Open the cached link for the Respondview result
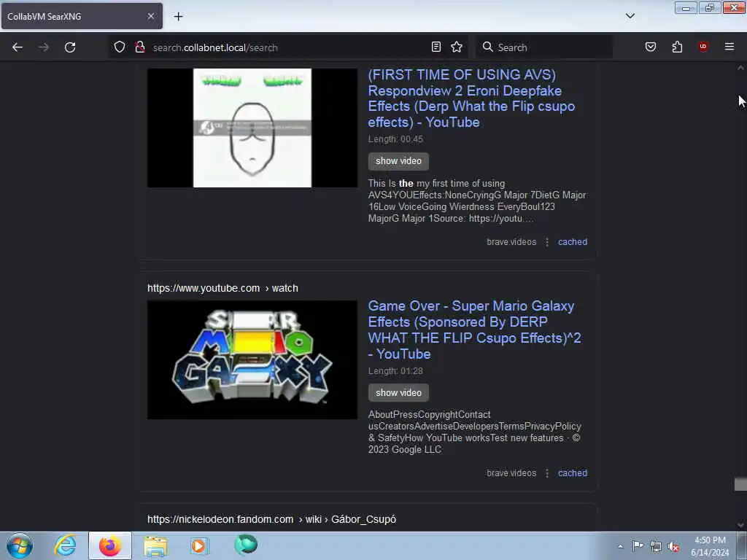This screenshot has height=560, width=747. [x=572, y=242]
